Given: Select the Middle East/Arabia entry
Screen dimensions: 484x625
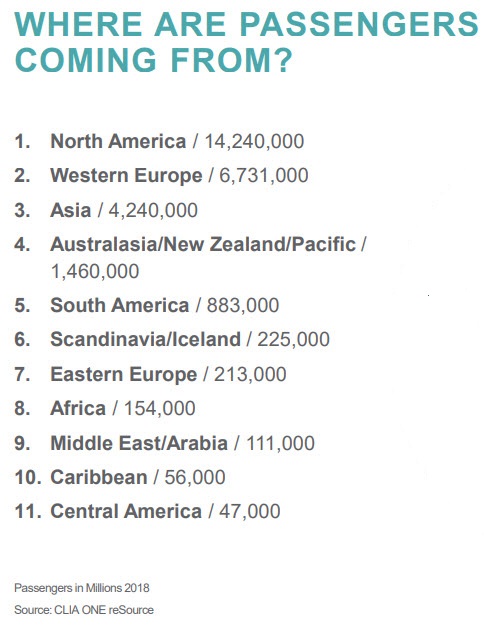Looking at the screenshot, I should pyautogui.click(x=164, y=443).
